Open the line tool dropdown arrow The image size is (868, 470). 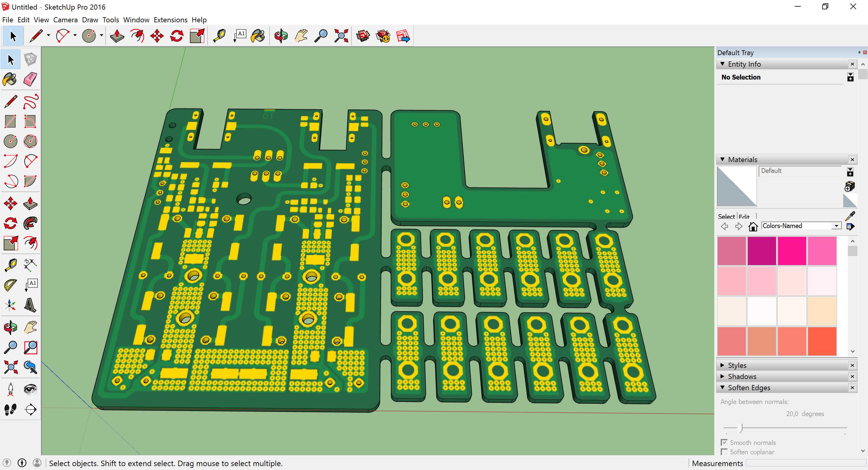tap(49, 35)
